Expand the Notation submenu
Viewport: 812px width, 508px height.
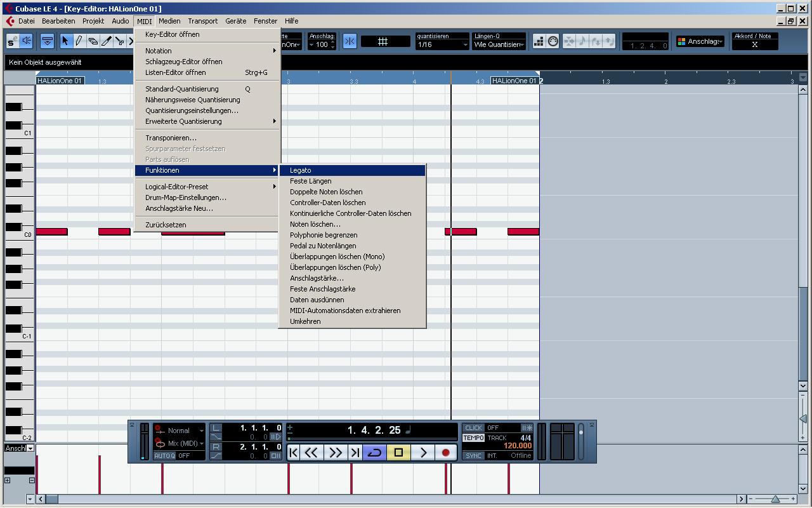(207, 51)
